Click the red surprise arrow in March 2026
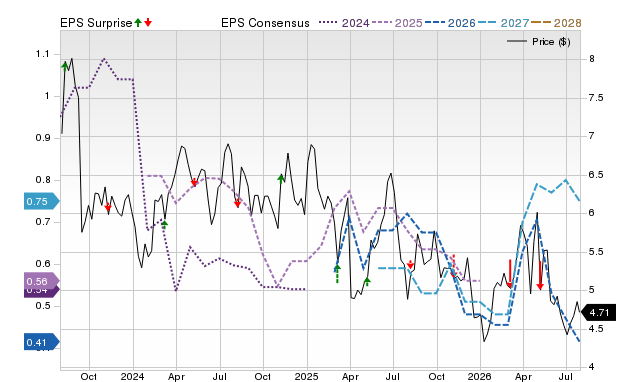The height and width of the screenshot is (382, 640). (x=510, y=273)
